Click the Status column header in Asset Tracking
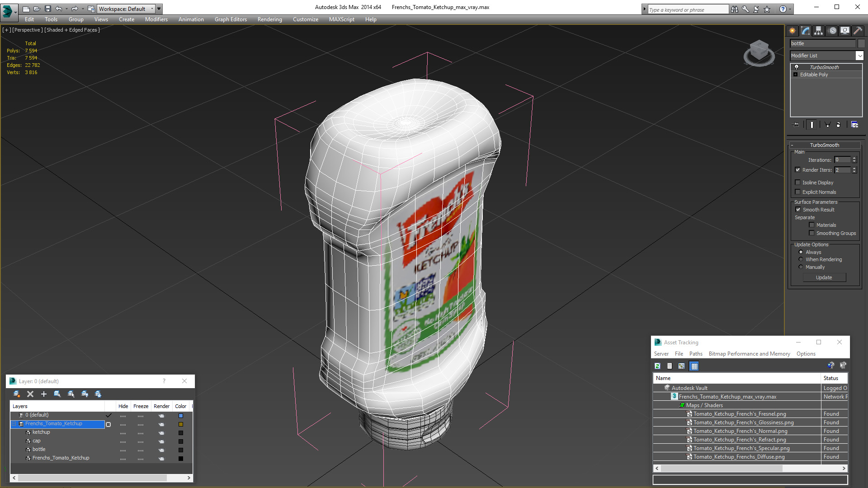The width and height of the screenshot is (868, 488). tap(835, 378)
